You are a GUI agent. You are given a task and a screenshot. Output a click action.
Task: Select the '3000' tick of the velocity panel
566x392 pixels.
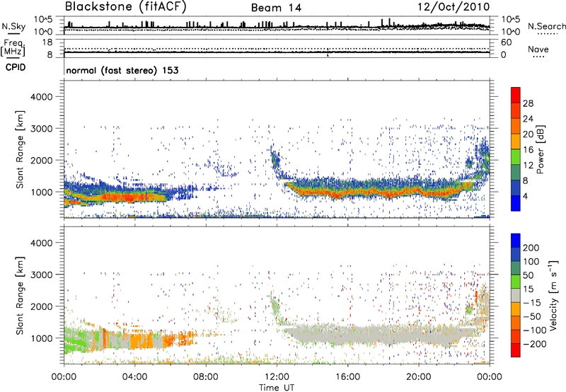tap(41, 275)
